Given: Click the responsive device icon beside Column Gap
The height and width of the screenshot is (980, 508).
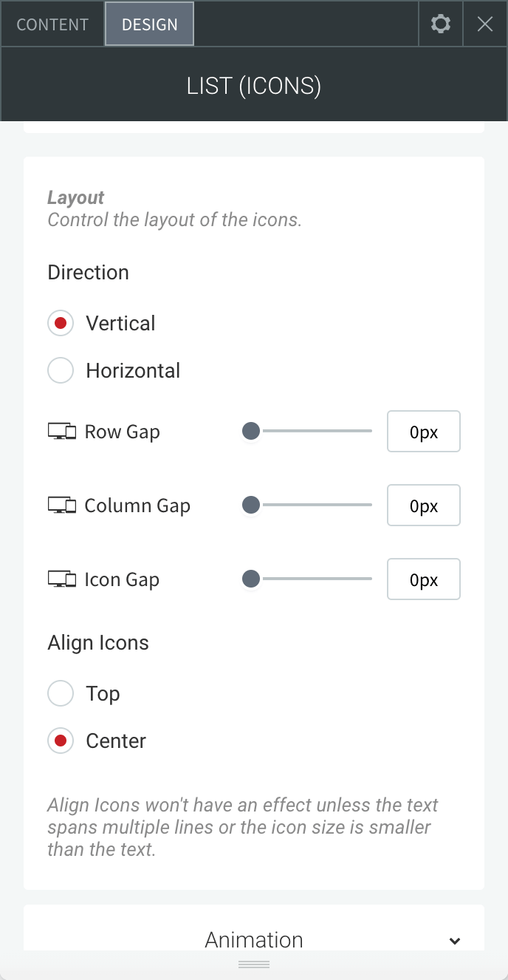Looking at the screenshot, I should click(x=62, y=506).
